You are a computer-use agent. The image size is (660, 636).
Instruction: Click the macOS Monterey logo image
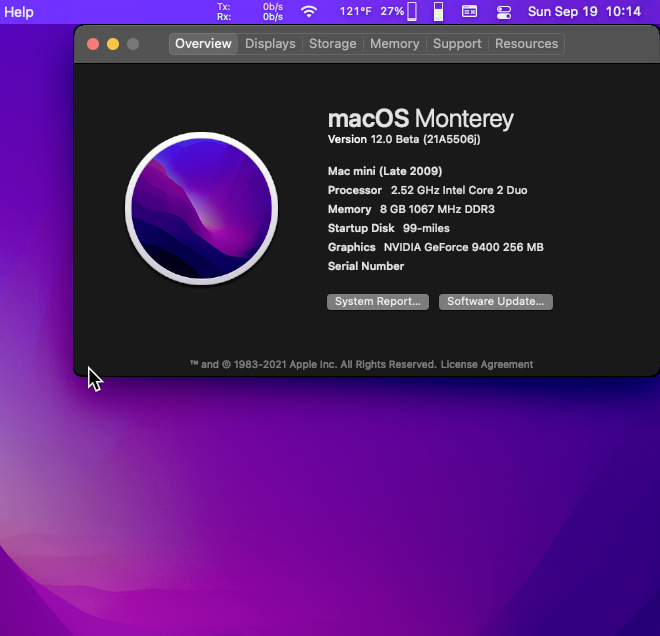point(202,208)
